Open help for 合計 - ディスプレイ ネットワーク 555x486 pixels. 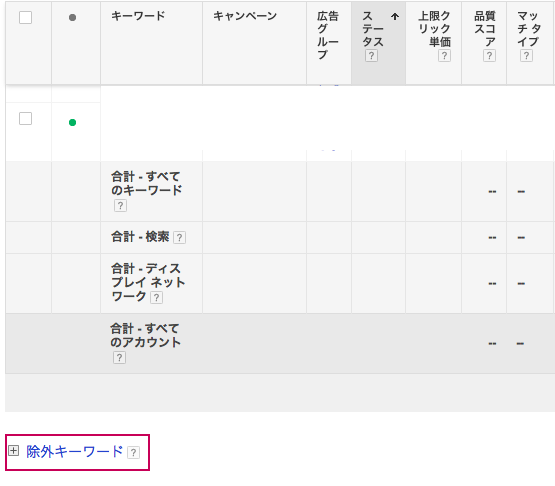coord(156,298)
